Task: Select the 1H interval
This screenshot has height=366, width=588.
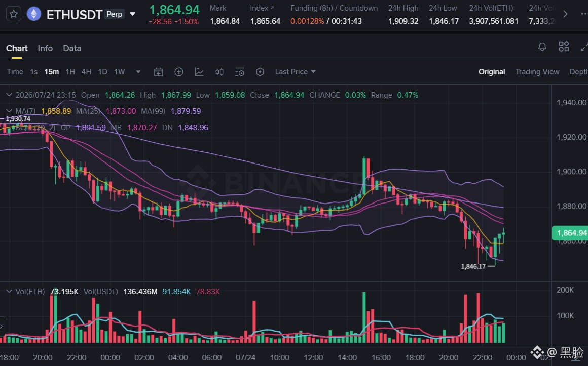Action: 70,71
